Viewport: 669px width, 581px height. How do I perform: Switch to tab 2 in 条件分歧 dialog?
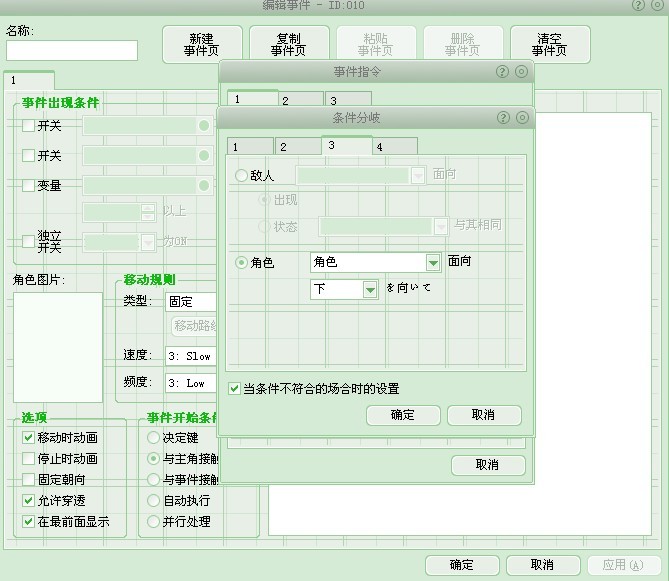pyautogui.click(x=298, y=146)
